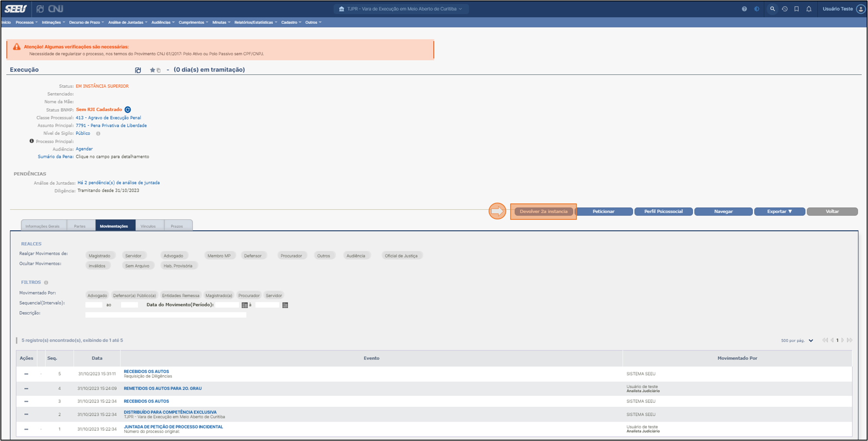The image size is (868, 441).
Task: Click the building icon beside TJPR court
Action: (x=341, y=9)
